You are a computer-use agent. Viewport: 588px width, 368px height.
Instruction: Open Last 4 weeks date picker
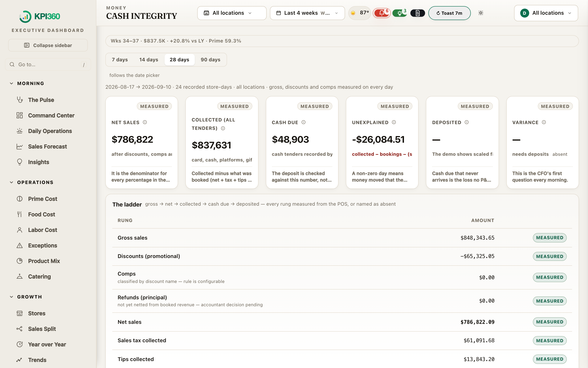(307, 13)
